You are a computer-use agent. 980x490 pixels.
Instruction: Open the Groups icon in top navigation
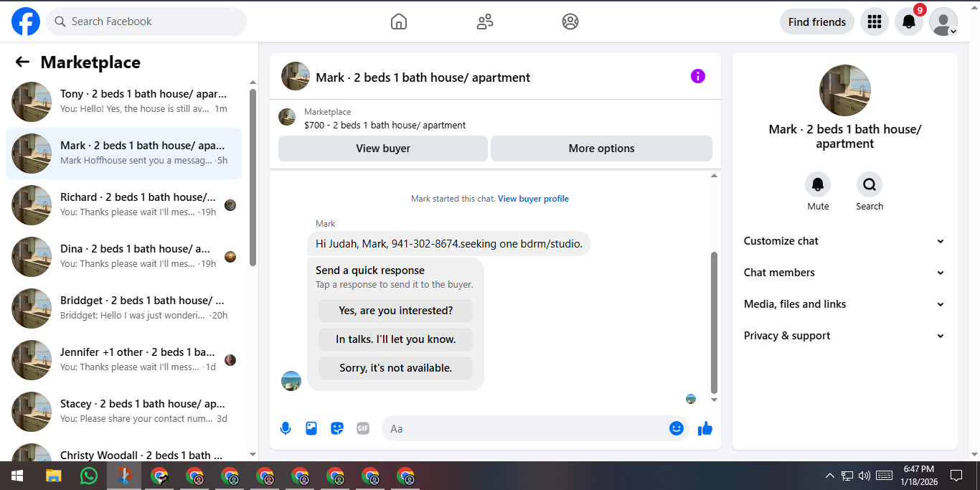570,22
